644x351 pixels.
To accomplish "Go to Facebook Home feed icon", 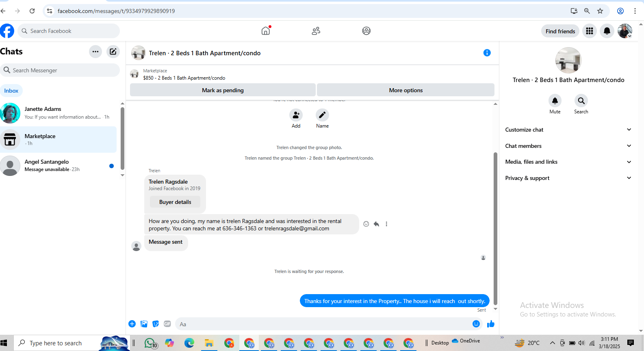I will click(x=266, y=31).
